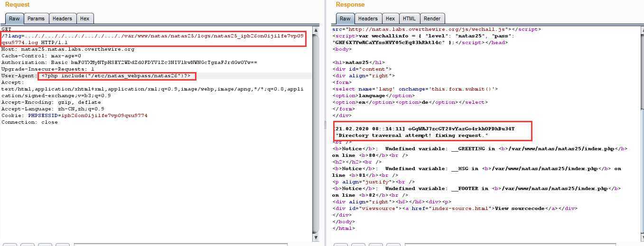Open the Response HTML tab
Viewport: 644px width, 246px height.
point(409,18)
